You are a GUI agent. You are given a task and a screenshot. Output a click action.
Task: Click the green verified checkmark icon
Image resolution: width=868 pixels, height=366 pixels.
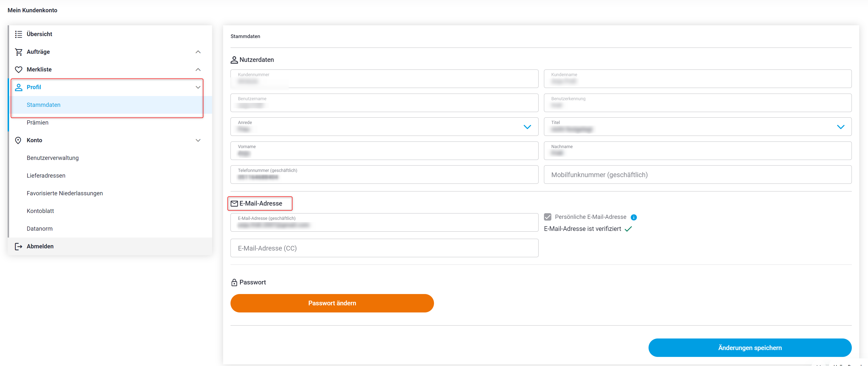tap(628, 229)
